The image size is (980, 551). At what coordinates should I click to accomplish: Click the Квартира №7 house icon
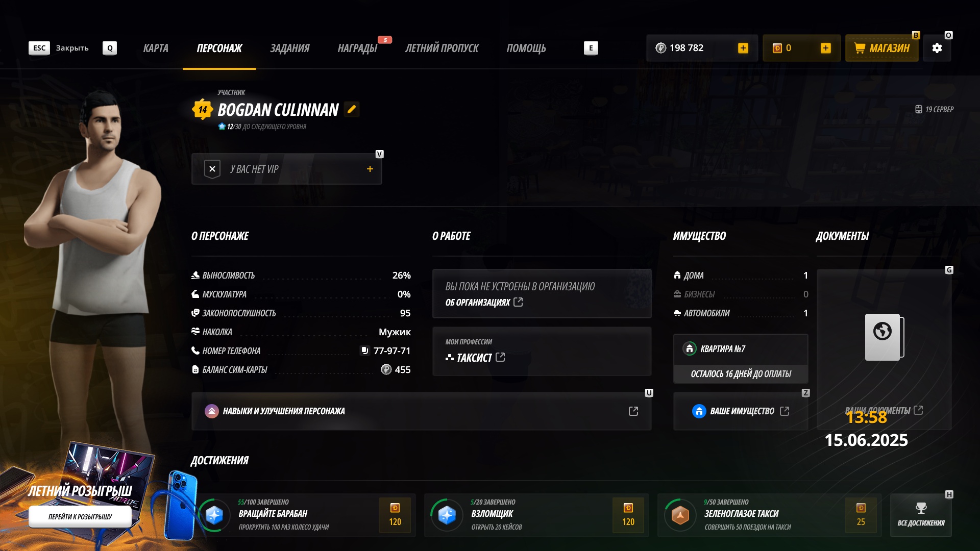coord(690,348)
